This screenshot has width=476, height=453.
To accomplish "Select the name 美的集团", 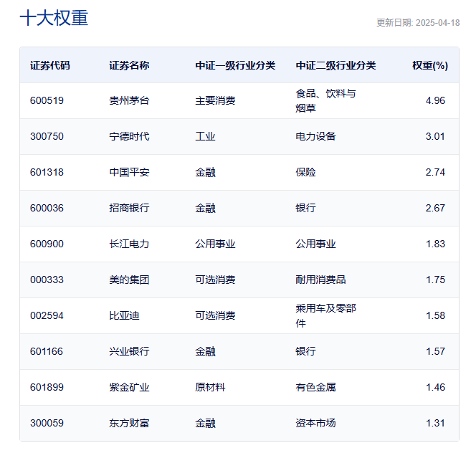I will pos(129,280).
